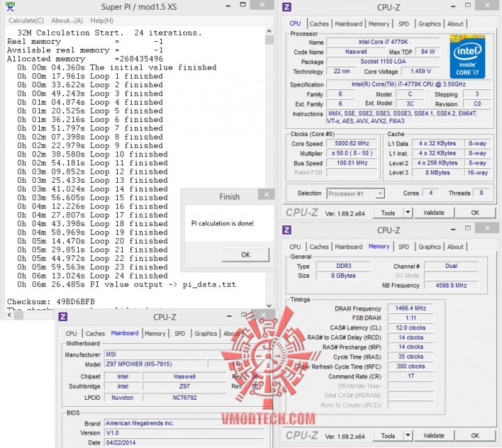Click the Loop 24 finished log line
Image resolution: width=502 pixels, height=448 pixels.
click(x=93, y=276)
